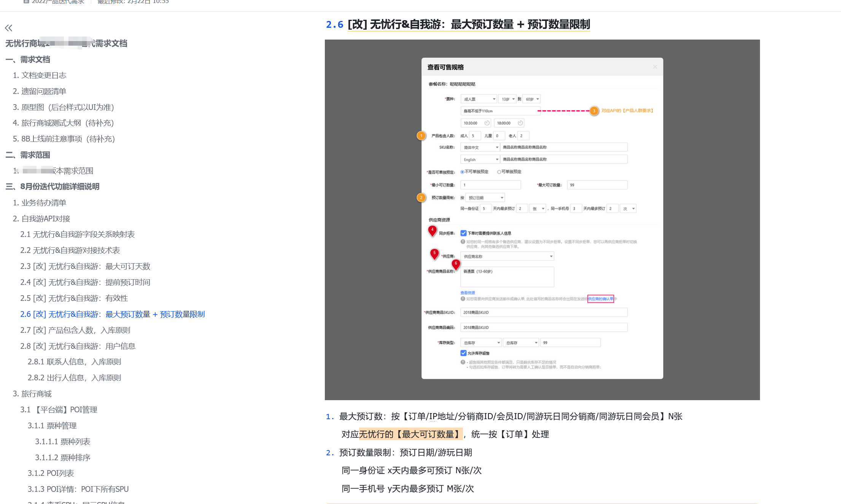Toggle 允许库存超售 checkbox in mockup
Image resolution: width=841 pixels, height=504 pixels.
463,353
